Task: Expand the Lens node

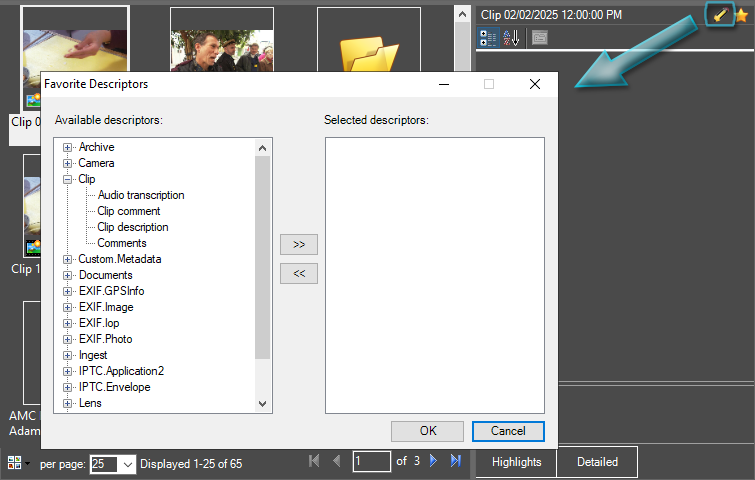Action: [x=67, y=403]
